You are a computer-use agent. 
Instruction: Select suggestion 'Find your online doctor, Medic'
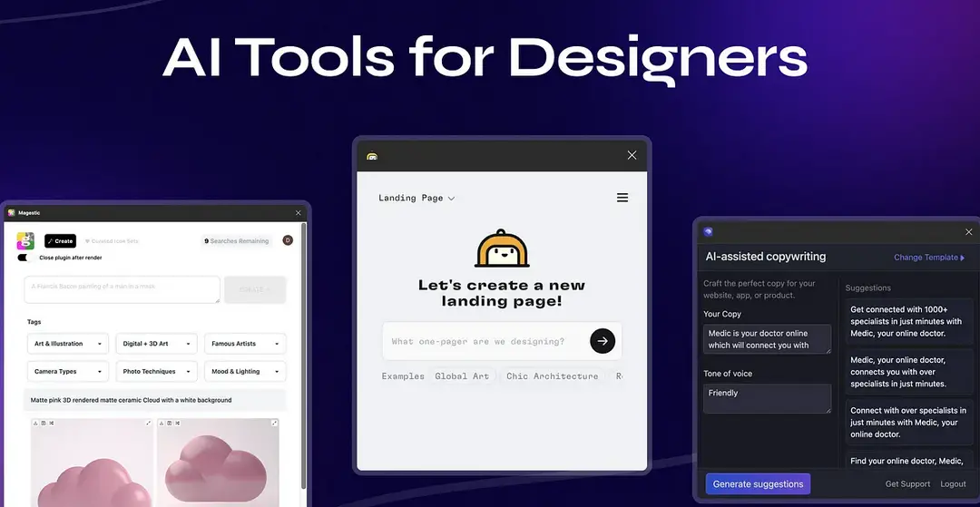[907, 461]
